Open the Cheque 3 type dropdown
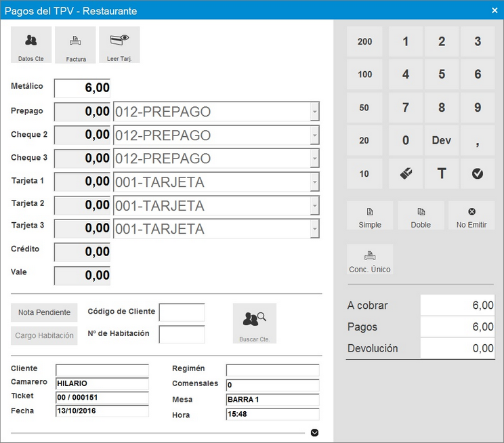The width and height of the screenshot is (504, 443). pos(315,159)
